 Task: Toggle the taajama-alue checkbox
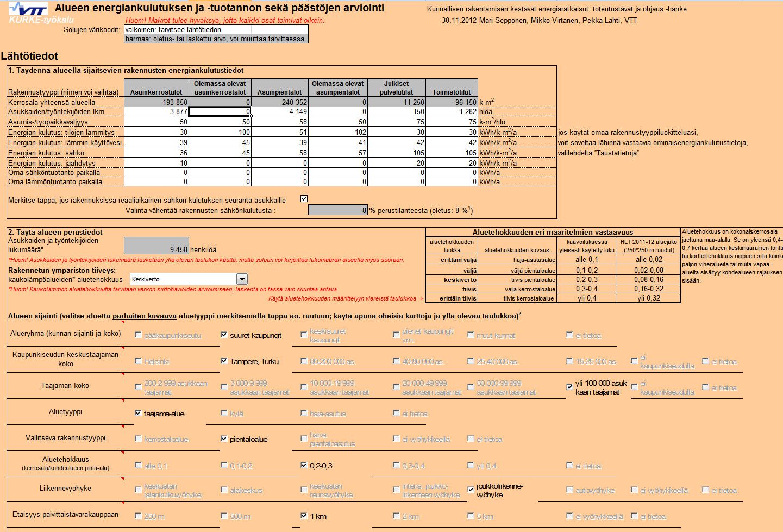[138, 413]
